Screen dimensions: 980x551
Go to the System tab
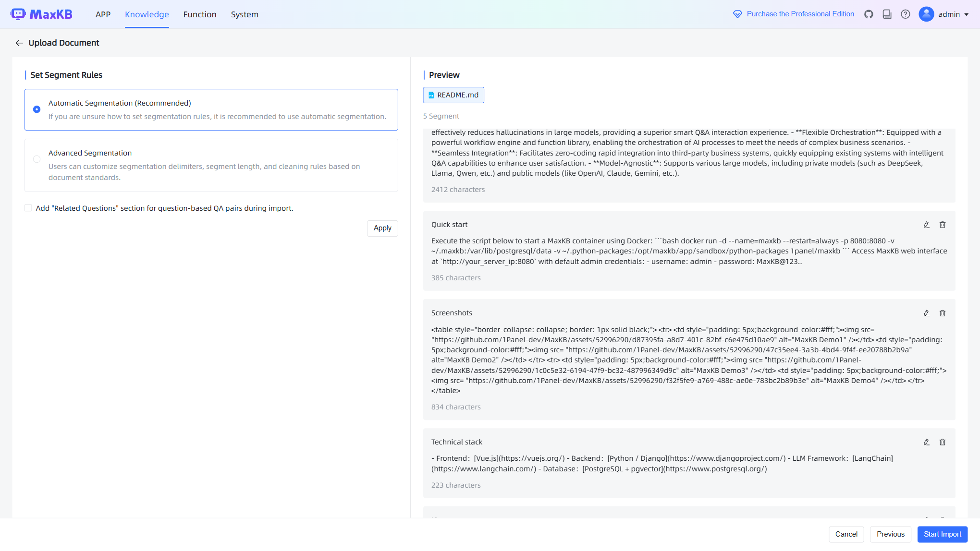point(245,14)
